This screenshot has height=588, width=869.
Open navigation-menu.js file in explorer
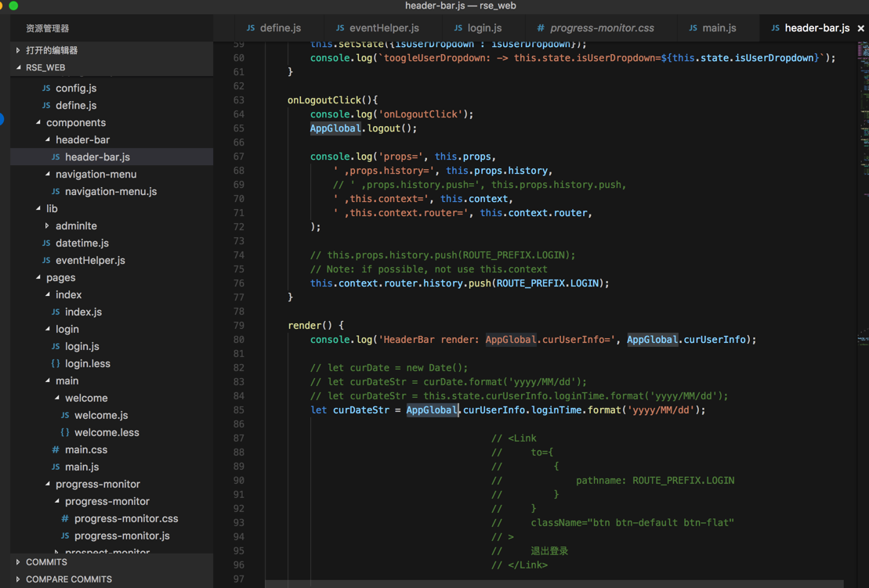click(110, 192)
